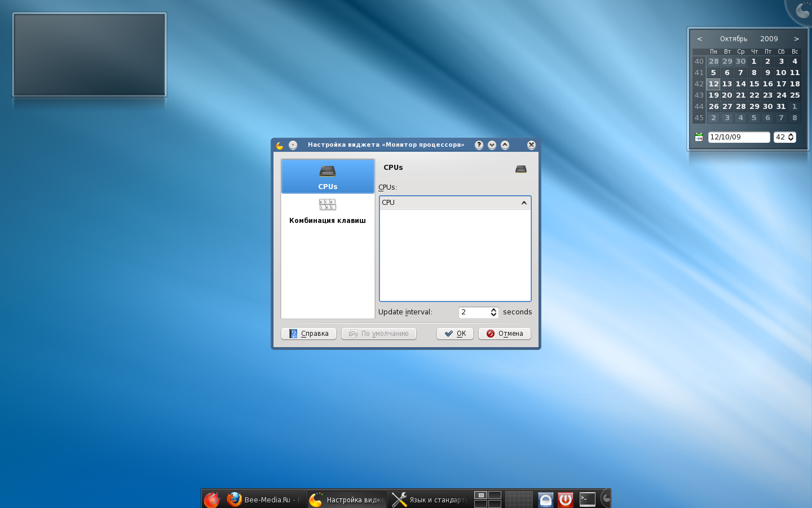Select October 1 in the calendar
The image size is (812, 508).
coord(754,62)
